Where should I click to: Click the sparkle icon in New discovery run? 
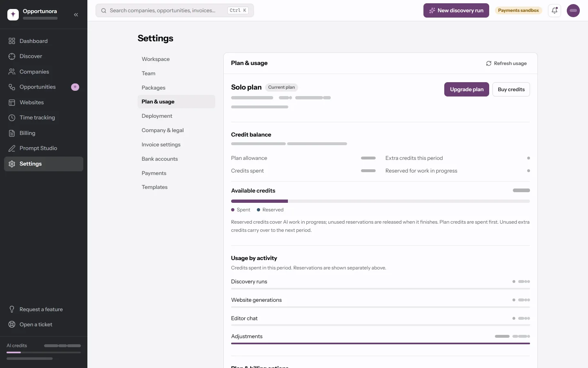(x=432, y=11)
